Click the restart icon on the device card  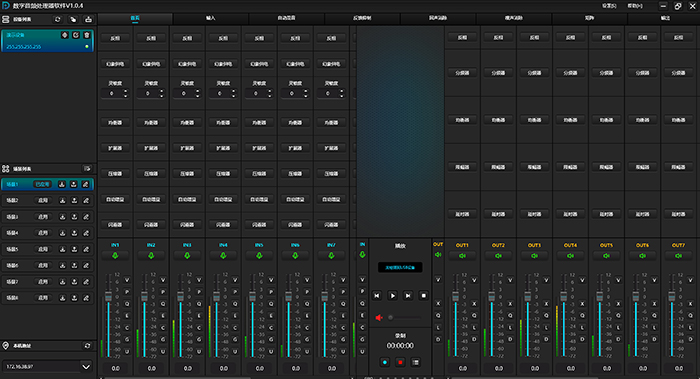coord(76,35)
